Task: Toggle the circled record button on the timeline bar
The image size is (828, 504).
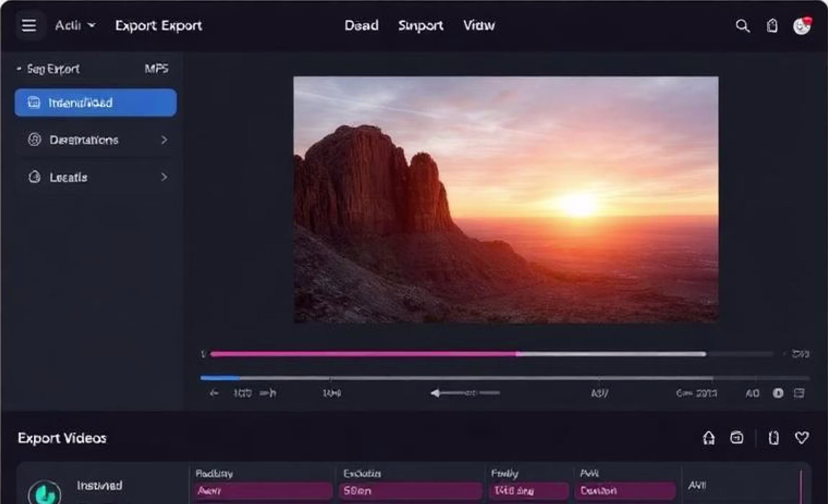Action: click(x=778, y=393)
